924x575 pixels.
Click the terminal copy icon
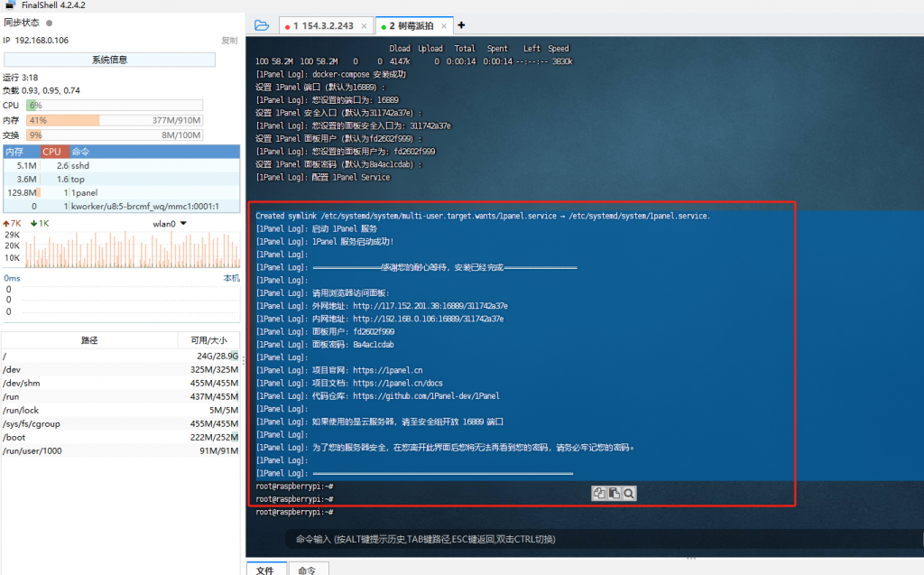[599, 493]
